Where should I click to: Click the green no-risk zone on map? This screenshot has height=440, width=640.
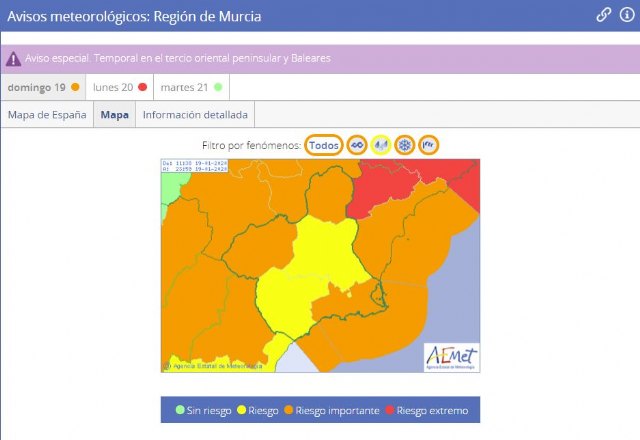point(173,186)
